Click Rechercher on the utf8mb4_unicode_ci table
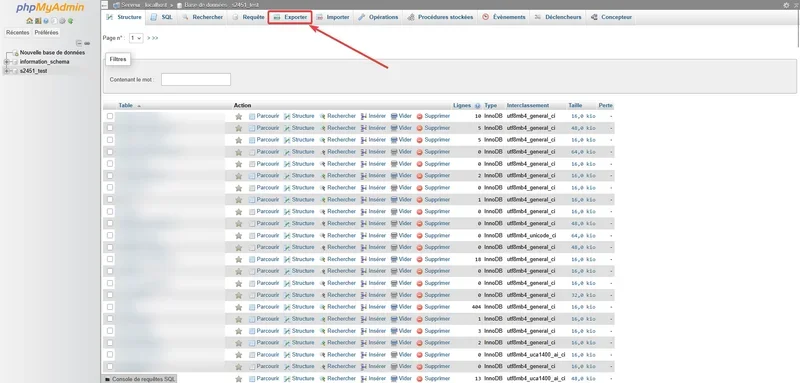This screenshot has height=383, width=800. tap(337, 235)
